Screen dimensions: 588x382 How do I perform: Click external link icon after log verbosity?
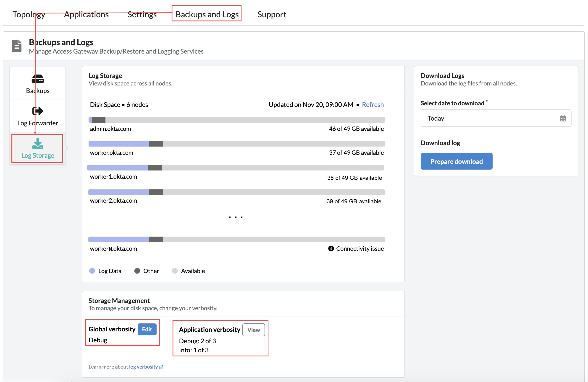click(x=161, y=367)
